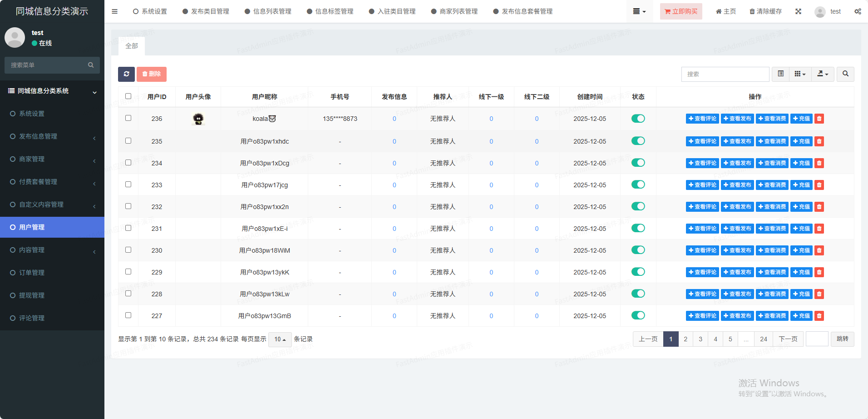Open the column visibility dropdown
Screen dimensions: 868x419
[800, 74]
